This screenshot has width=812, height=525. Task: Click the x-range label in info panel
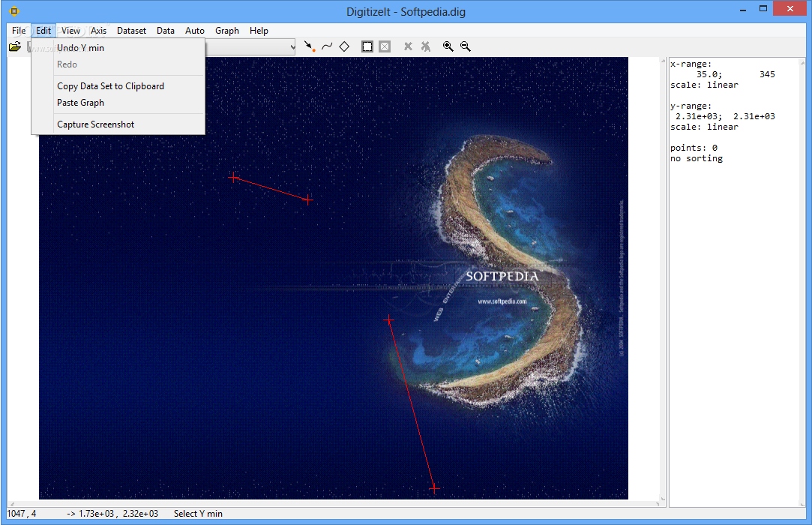pyautogui.click(x=691, y=64)
